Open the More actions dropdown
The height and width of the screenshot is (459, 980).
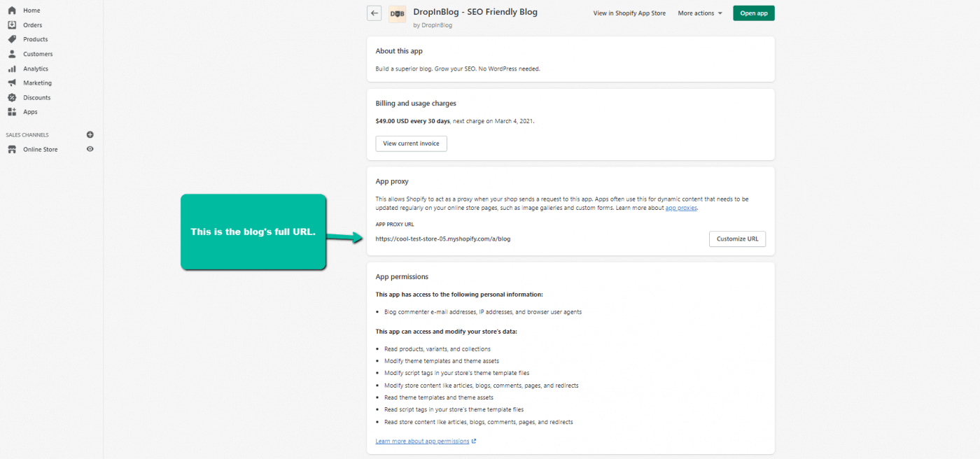pyautogui.click(x=700, y=13)
